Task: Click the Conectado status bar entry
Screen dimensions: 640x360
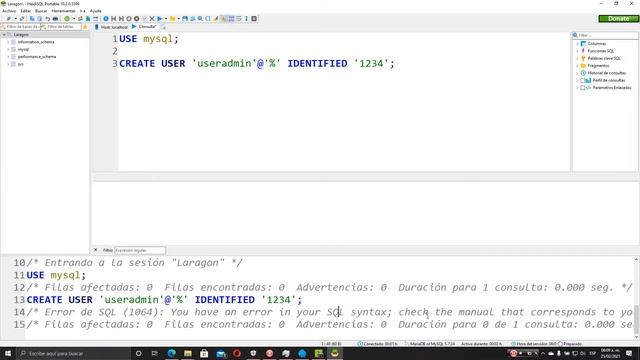Action: click(x=378, y=344)
